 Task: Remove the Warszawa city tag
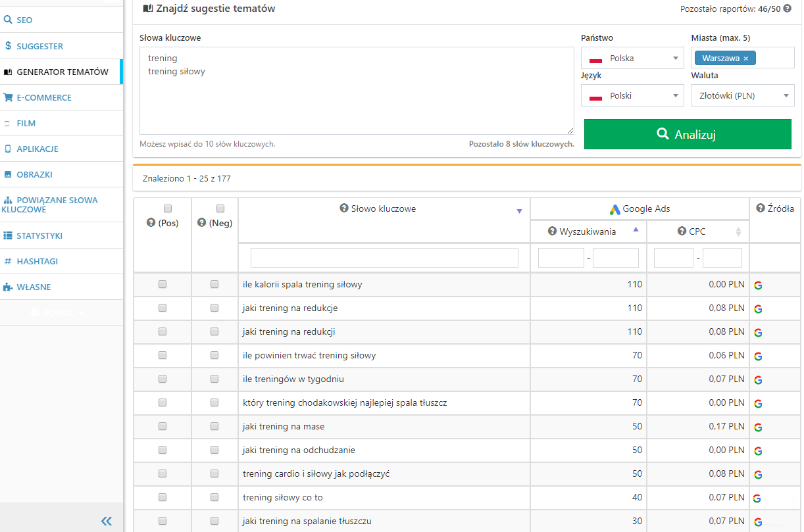(745, 59)
